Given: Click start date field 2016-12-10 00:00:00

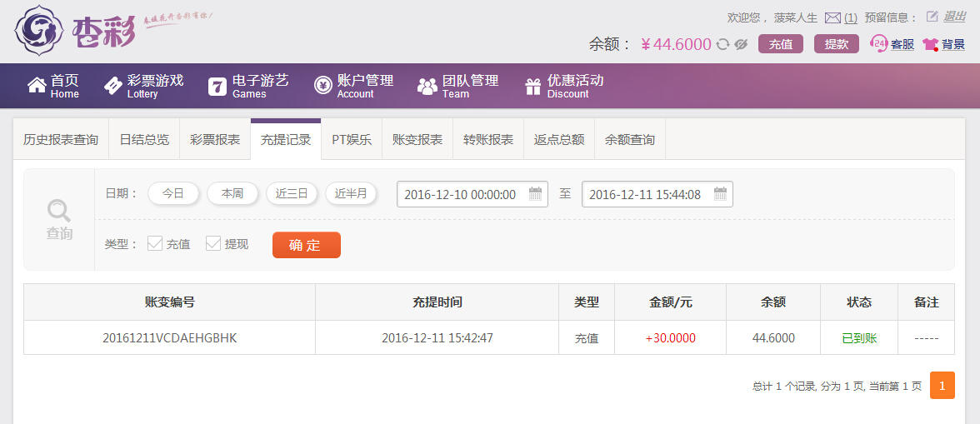Looking at the screenshot, I should pyautogui.click(x=472, y=194).
